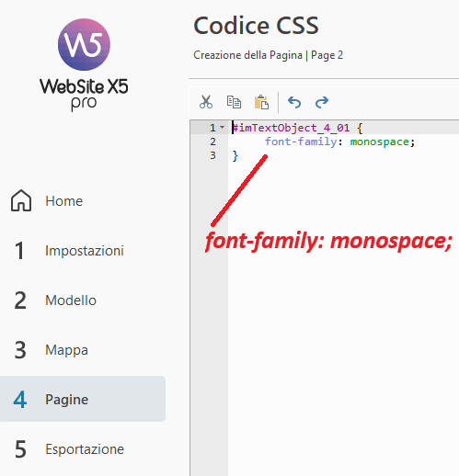The height and width of the screenshot is (476, 459).
Task: Open step 2 Modello
Action: coord(55,300)
